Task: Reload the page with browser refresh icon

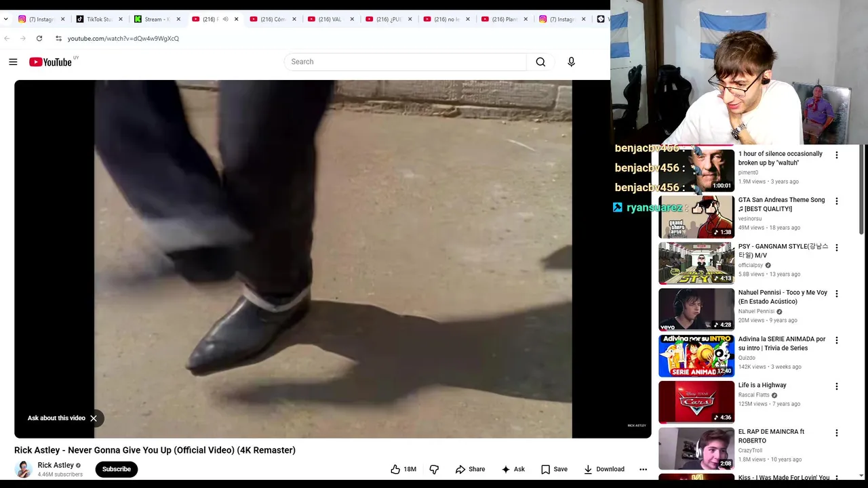Action: point(39,39)
